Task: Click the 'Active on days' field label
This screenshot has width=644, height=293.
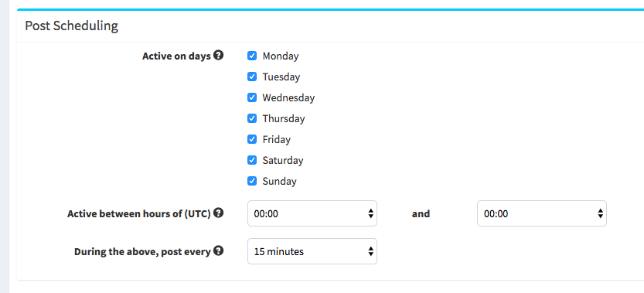Action: coord(176,56)
